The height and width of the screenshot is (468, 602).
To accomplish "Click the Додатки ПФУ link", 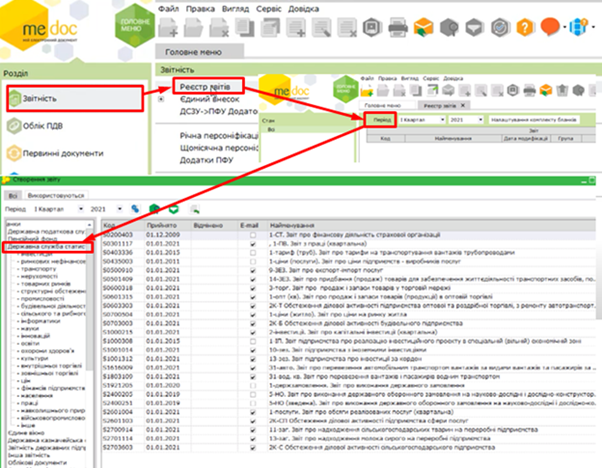I will [206, 160].
